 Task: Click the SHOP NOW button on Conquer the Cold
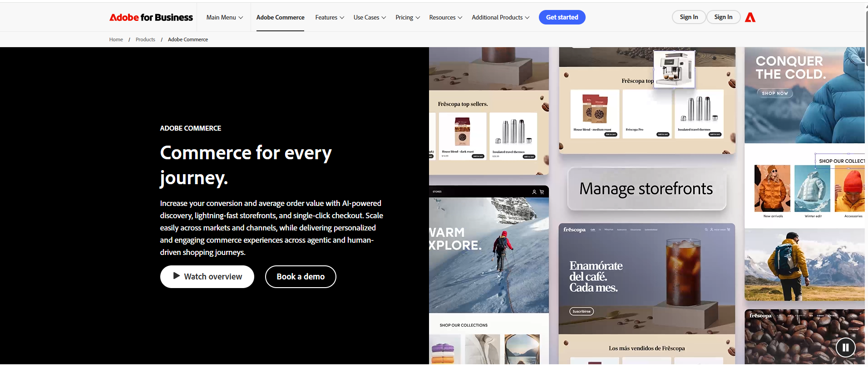(775, 93)
